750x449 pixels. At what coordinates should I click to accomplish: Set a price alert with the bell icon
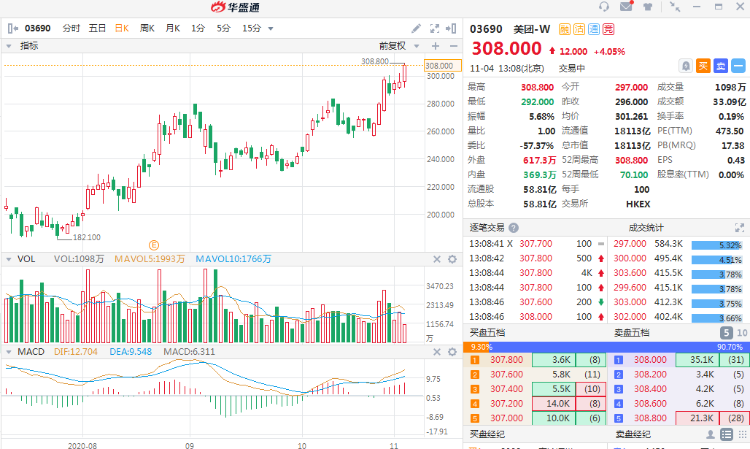click(x=685, y=65)
